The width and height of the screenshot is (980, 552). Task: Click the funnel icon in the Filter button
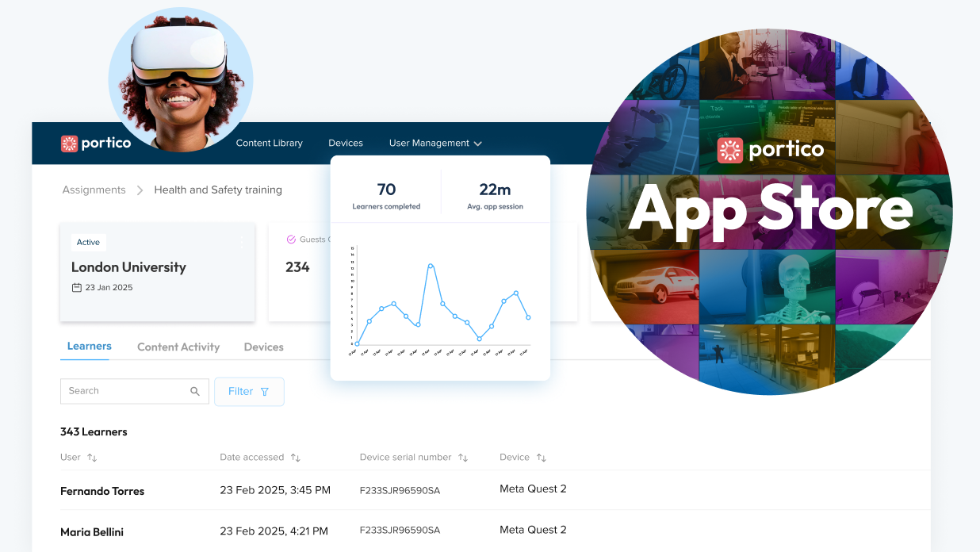tap(265, 392)
